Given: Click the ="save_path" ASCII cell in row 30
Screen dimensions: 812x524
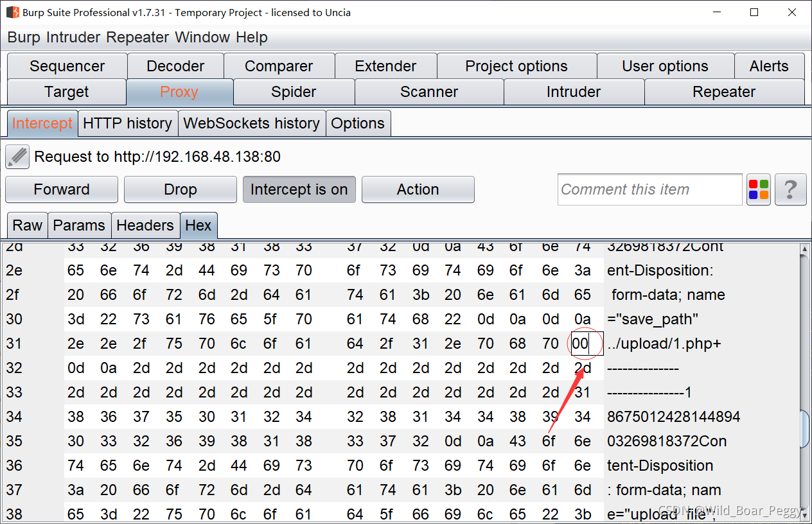Looking at the screenshot, I should click(653, 319).
